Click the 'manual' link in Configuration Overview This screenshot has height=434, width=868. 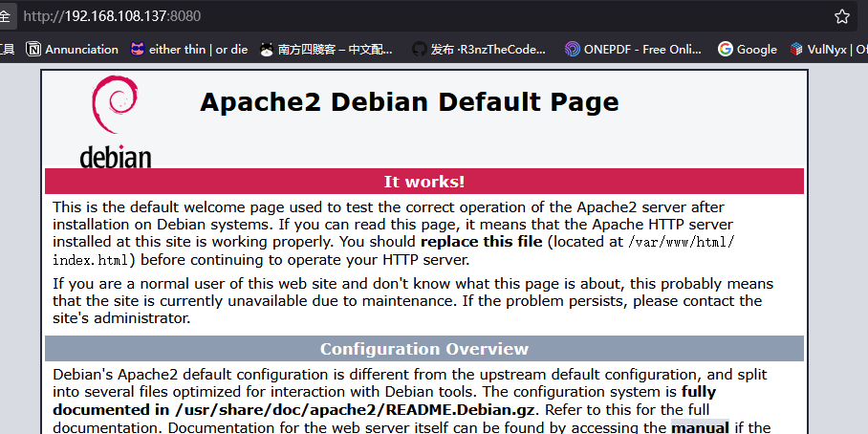[x=700, y=427]
